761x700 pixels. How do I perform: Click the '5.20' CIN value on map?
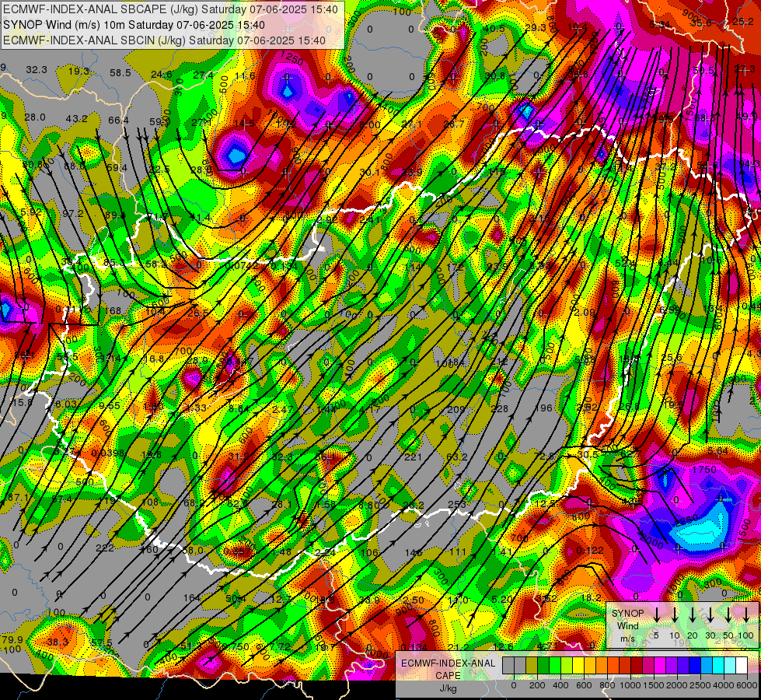coord(501,600)
